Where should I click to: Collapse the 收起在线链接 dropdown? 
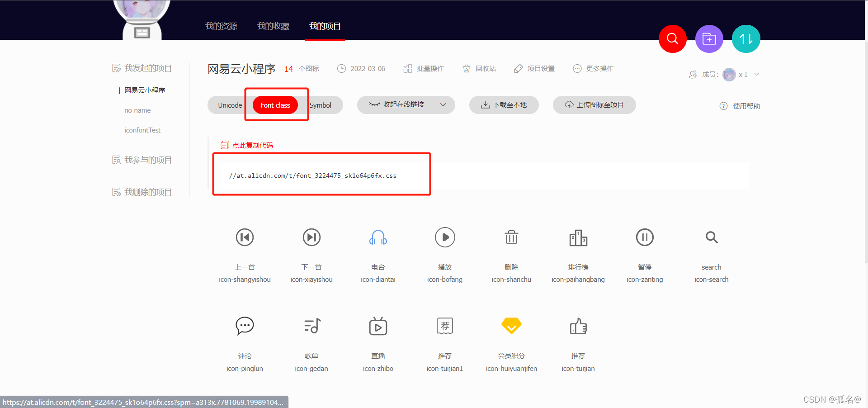tap(406, 105)
